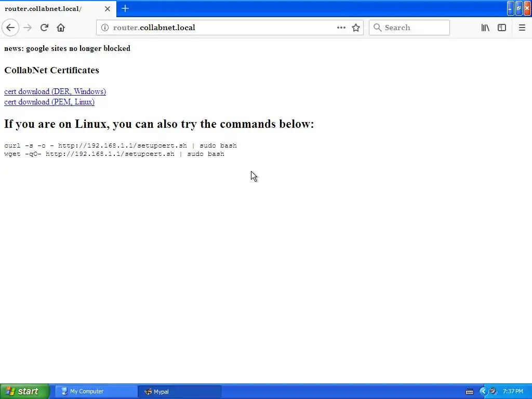Image resolution: width=532 pixels, height=399 pixels.
Task: Expand hidden system tray icons
Action: click(483, 392)
